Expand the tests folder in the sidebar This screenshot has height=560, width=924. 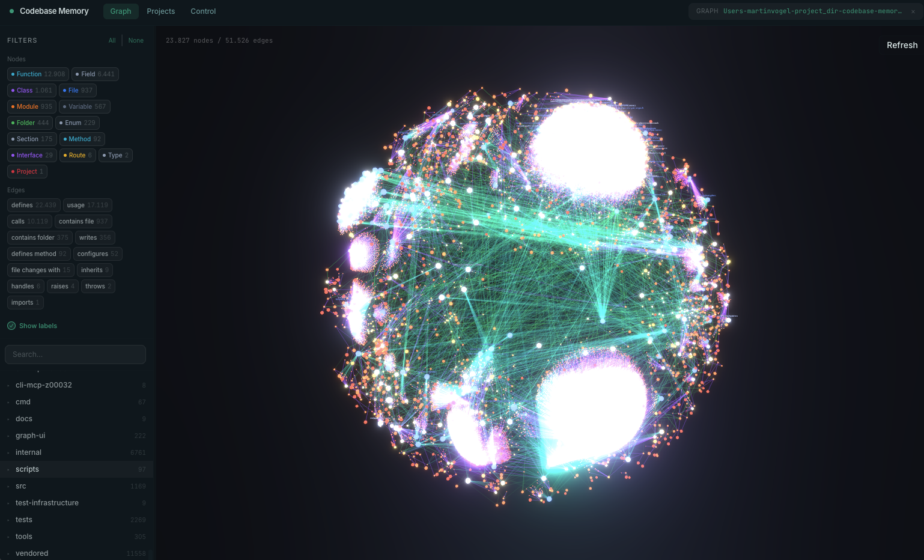[x=23, y=519]
